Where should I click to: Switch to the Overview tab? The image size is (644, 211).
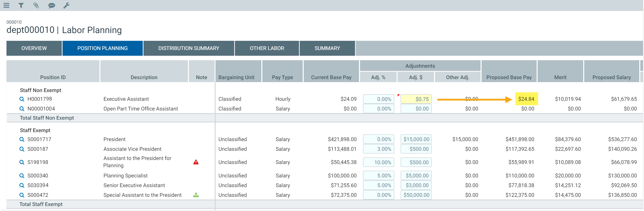tap(34, 48)
